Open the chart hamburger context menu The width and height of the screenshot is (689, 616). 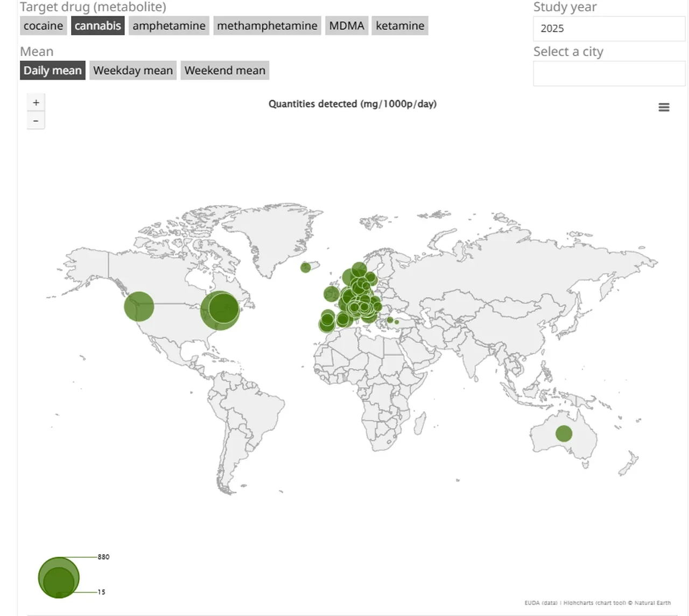click(x=664, y=107)
